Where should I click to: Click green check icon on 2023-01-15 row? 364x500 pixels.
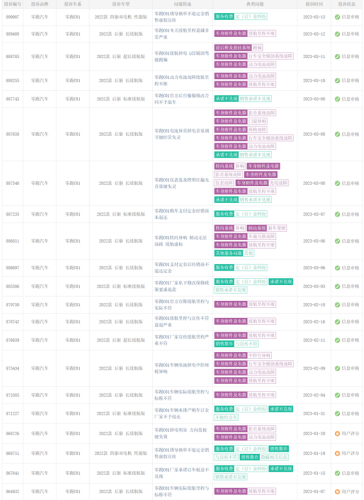tap(337, 473)
